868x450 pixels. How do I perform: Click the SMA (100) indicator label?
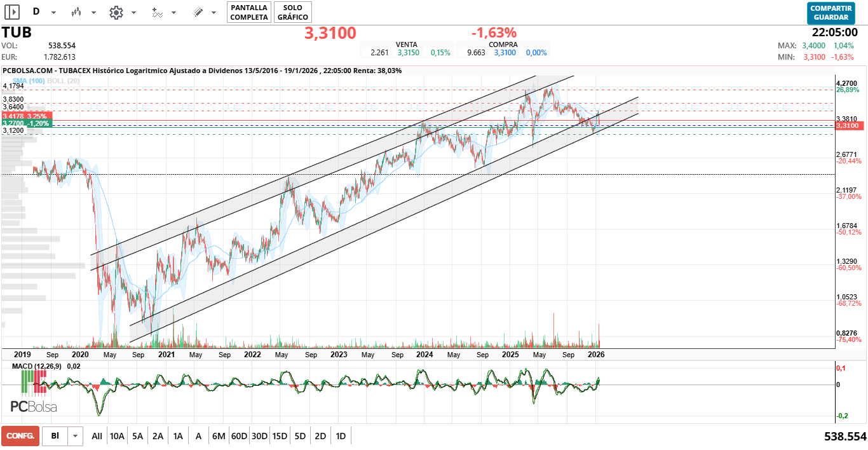29,81
